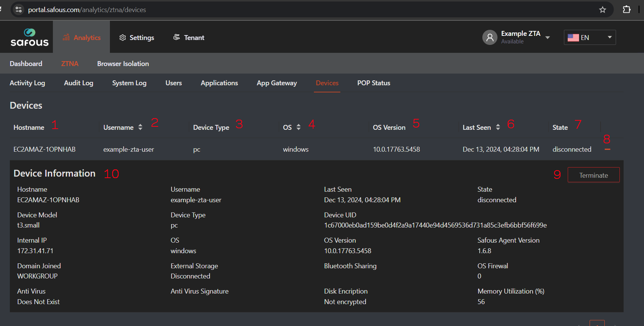Sort devices by OS column arrows
This screenshot has width=644, height=326.
coord(298,128)
